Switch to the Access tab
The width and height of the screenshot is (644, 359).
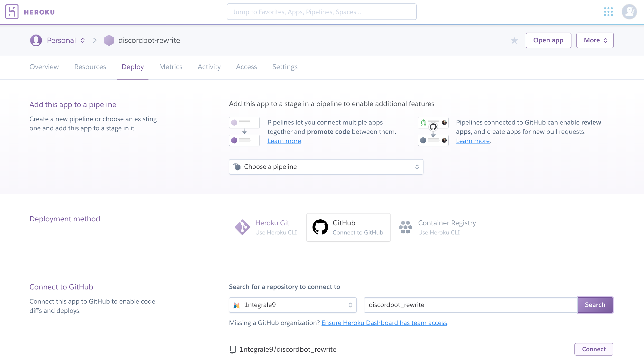[246, 67]
